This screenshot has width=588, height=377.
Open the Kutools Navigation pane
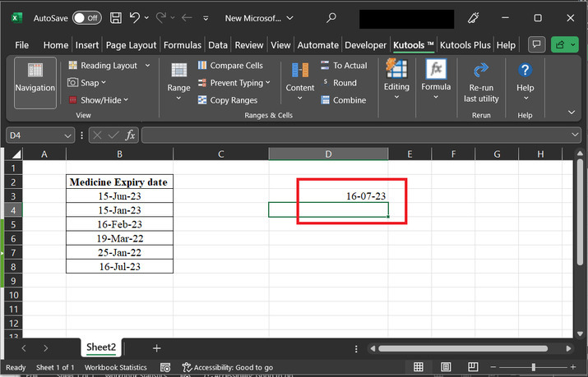[35, 82]
